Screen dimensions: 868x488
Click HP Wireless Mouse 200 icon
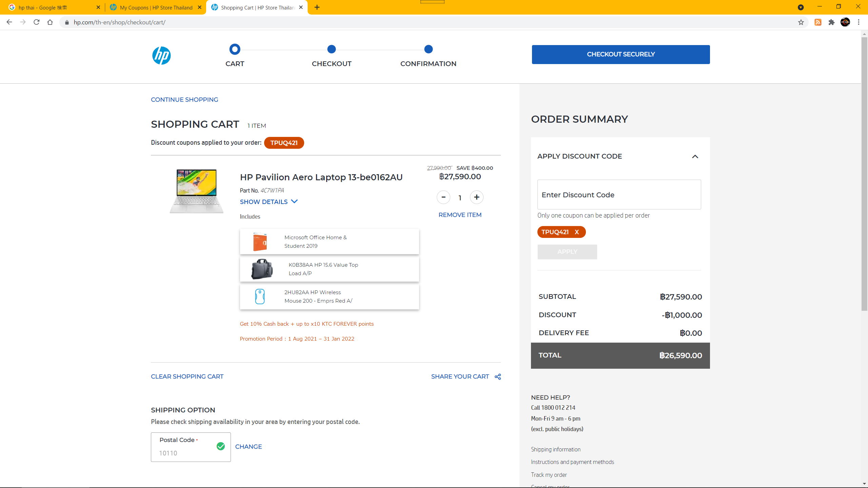coord(260,297)
